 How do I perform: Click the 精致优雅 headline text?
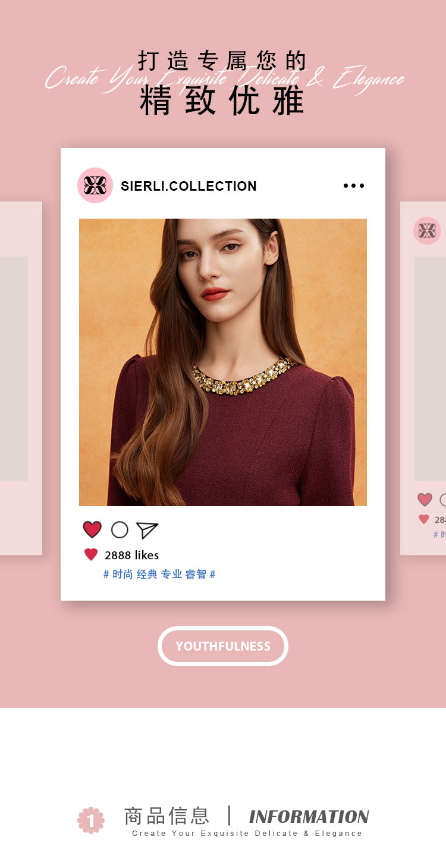pos(222,100)
